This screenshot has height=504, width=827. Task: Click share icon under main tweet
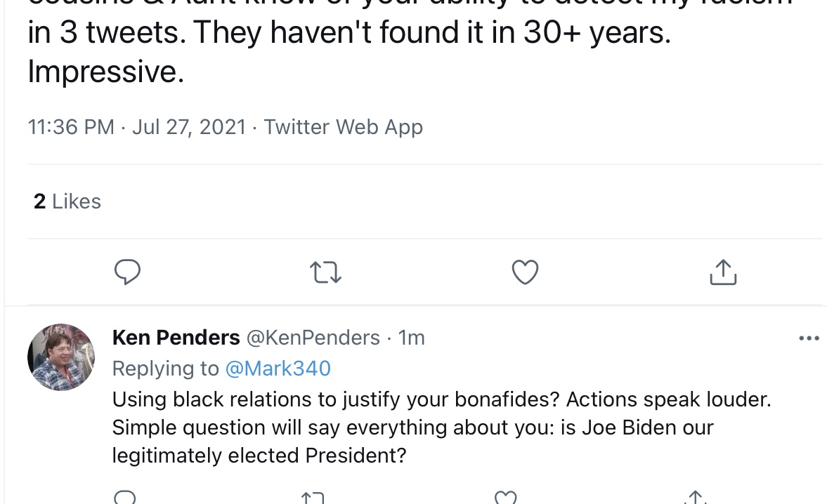coord(723,272)
